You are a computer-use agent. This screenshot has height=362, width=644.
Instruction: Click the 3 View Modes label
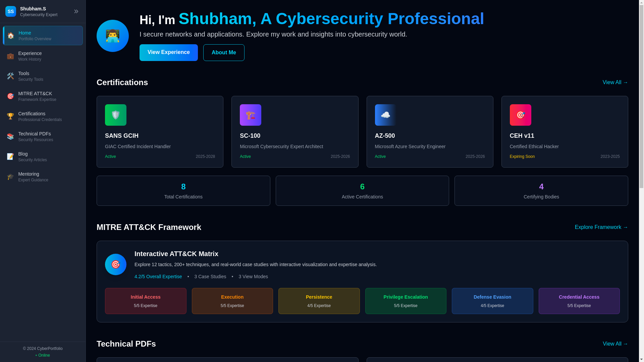coord(253,277)
